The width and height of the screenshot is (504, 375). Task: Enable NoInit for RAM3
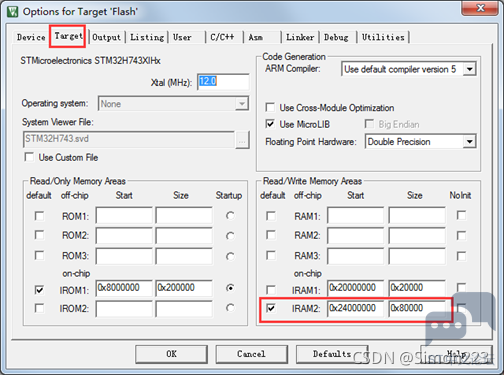click(x=461, y=256)
